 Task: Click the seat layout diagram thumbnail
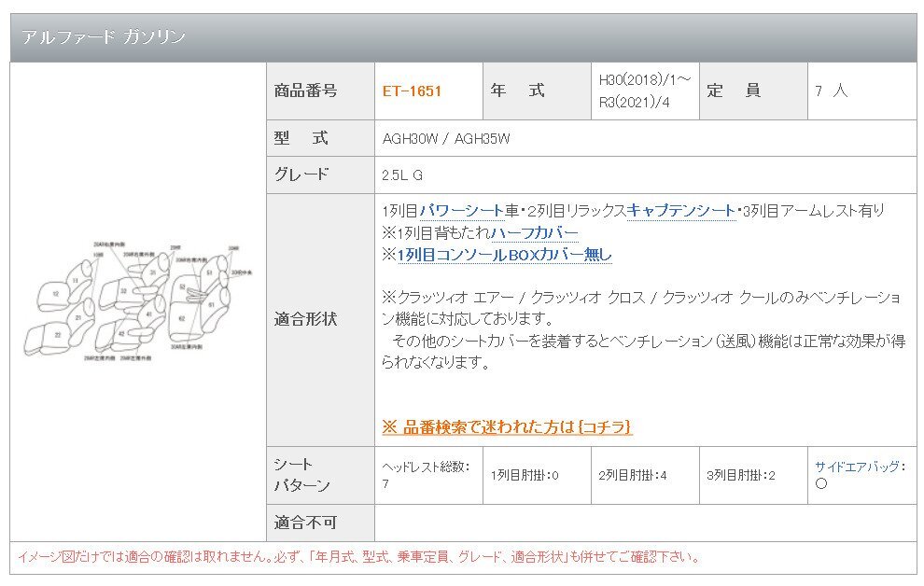coord(138,301)
